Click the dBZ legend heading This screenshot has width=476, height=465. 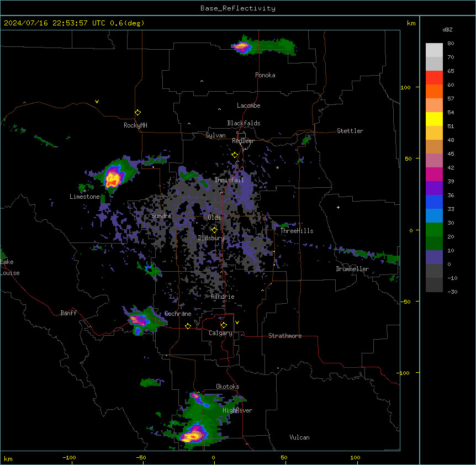(x=447, y=29)
